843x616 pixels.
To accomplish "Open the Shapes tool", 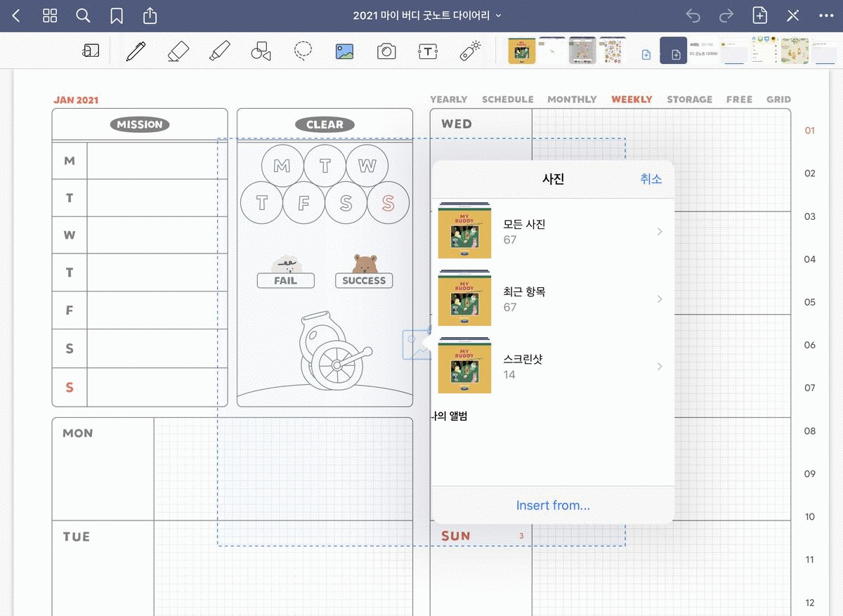I will pyautogui.click(x=261, y=51).
